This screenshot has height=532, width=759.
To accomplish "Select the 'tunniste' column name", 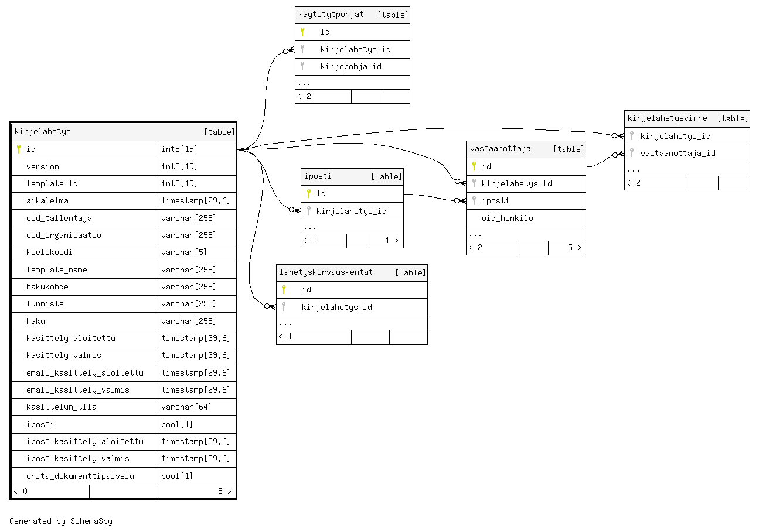I will pos(45,303).
